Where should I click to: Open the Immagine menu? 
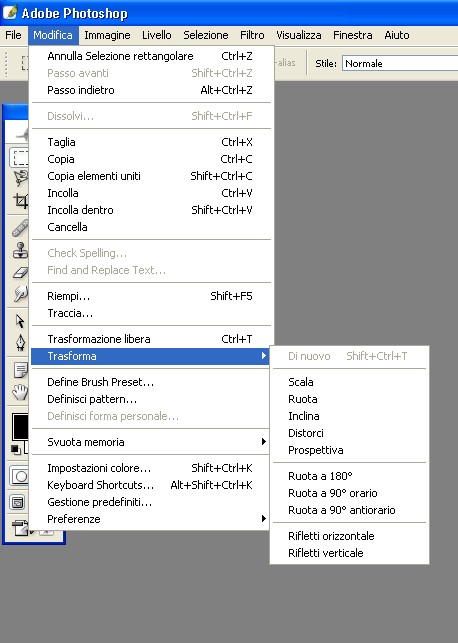point(107,35)
